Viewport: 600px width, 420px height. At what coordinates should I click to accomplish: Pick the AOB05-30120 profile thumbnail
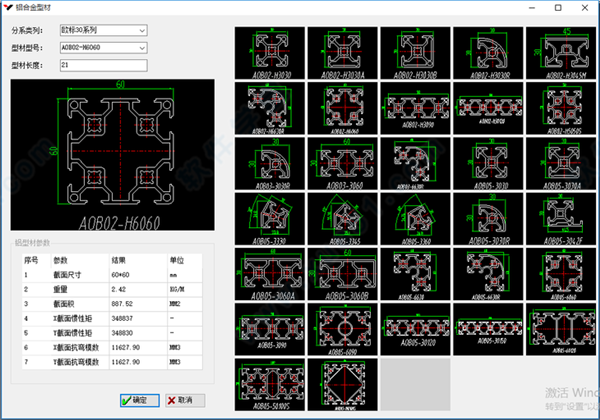[x=415, y=329]
